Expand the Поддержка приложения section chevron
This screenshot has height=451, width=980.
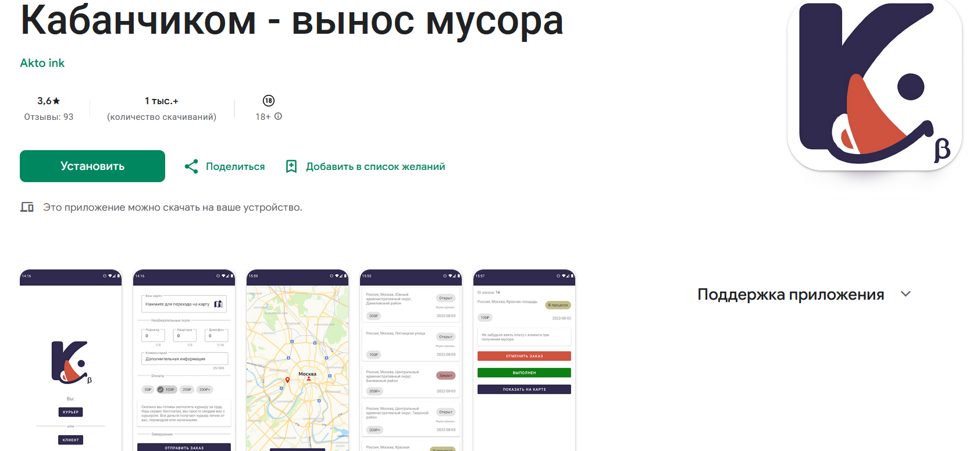[x=906, y=294]
